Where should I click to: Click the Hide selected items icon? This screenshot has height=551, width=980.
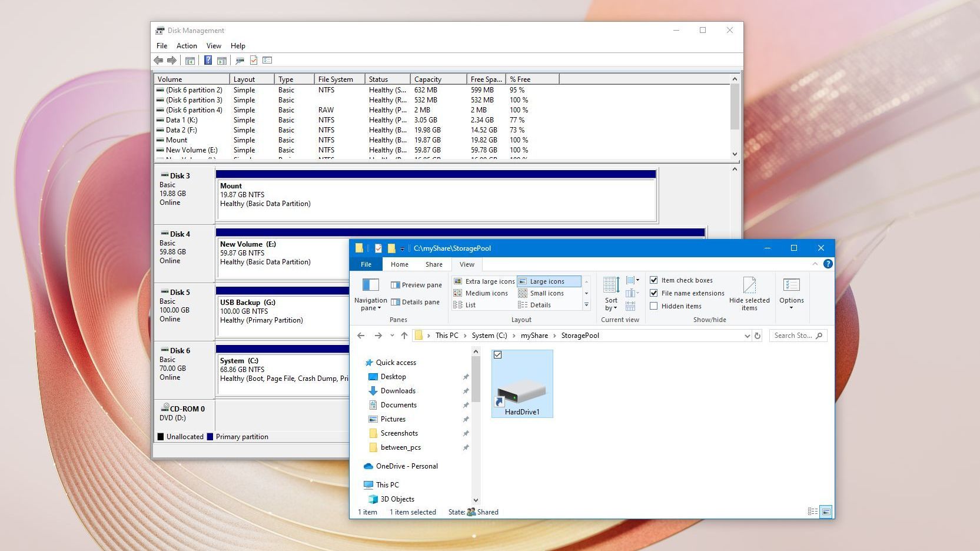(749, 293)
